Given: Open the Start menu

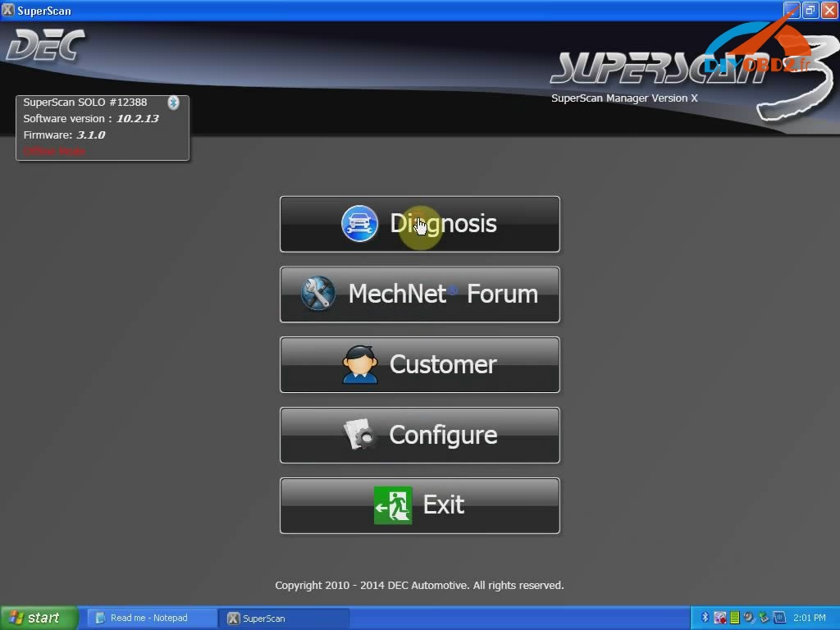Looking at the screenshot, I should click(37, 617).
